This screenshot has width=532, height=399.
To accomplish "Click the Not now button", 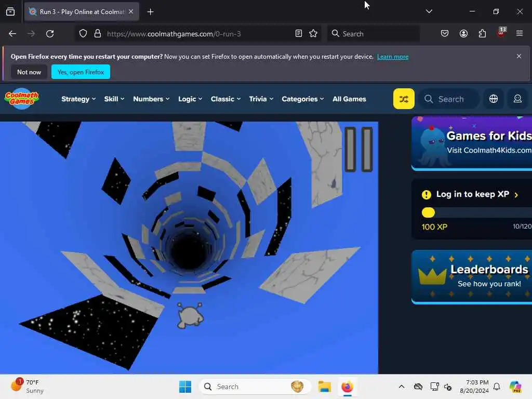I will point(29,72).
